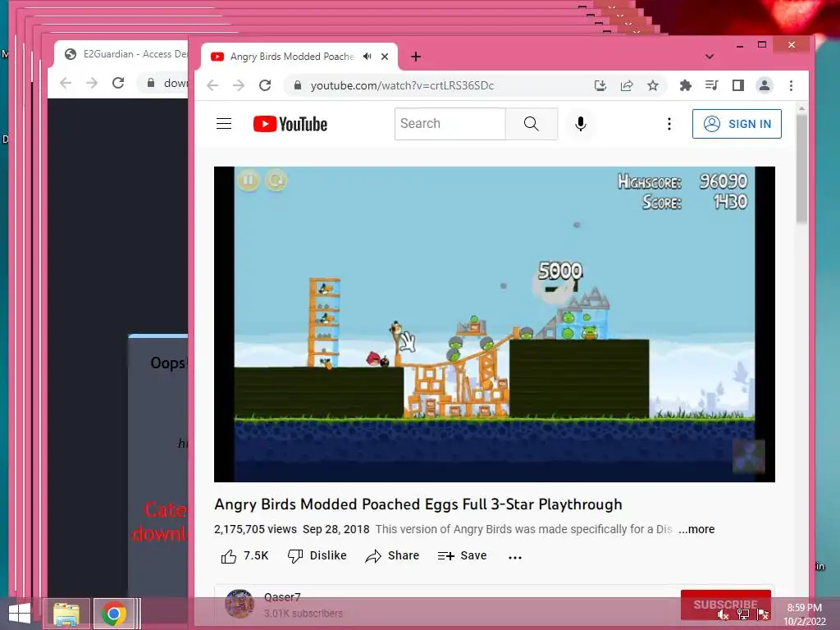Select the Angry Birds Modded Poached tab
The height and width of the screenshot is (630, 840).
coord(292,57)
